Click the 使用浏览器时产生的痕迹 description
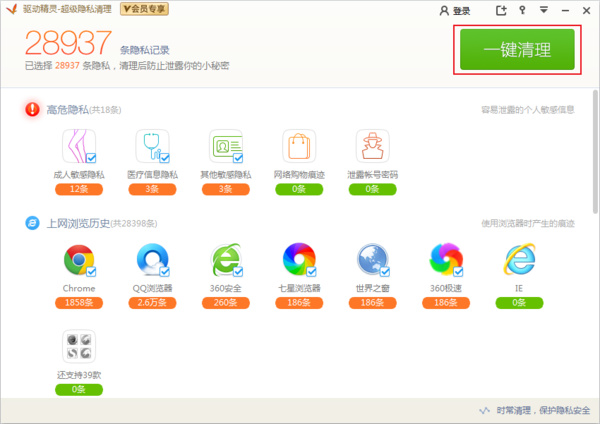 click(528, 223)
